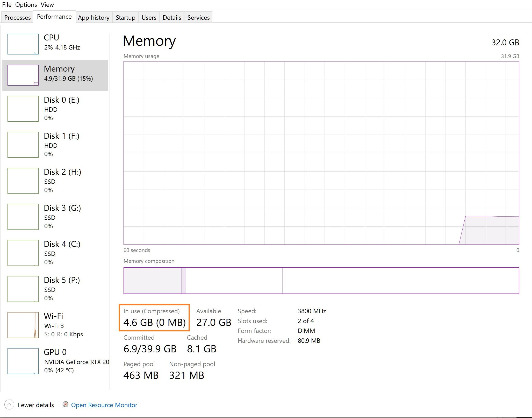
Task: View Disk 4 (C:) performance graph
Action: tap(54, 253)
